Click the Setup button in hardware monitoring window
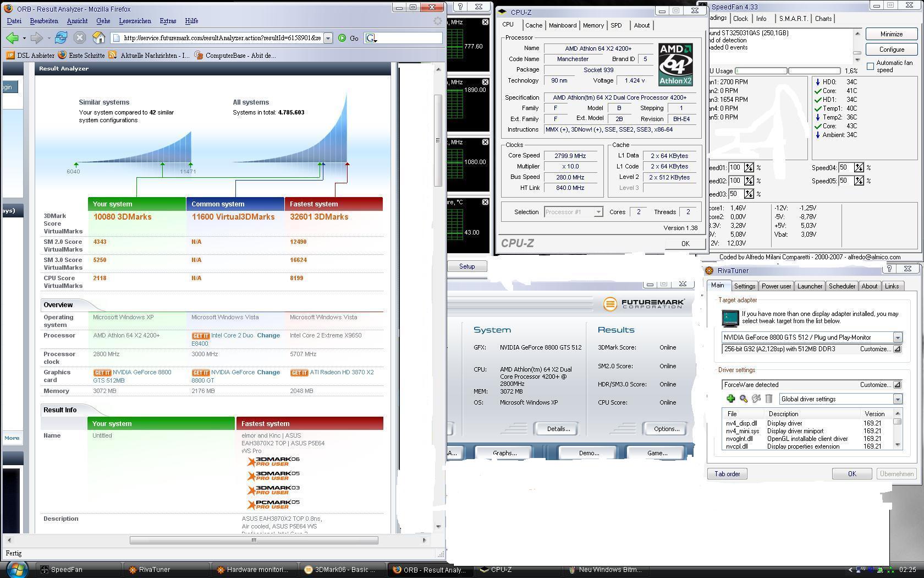 467,266
